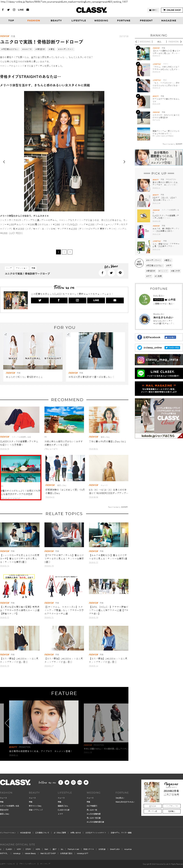This screenshot has width=183, height=868.
Task: Click the footer mail round icon
Action: 86,782
